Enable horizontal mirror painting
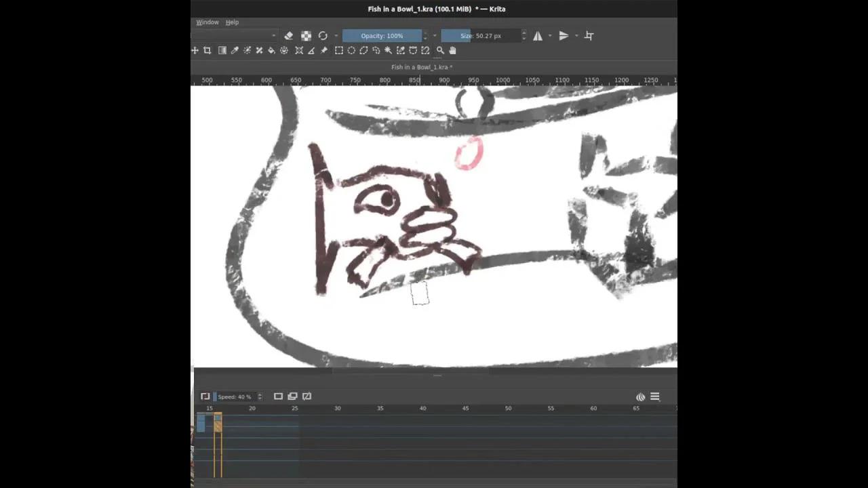The width and height of the screenshot is (868, 488). [x=538, y=35]
